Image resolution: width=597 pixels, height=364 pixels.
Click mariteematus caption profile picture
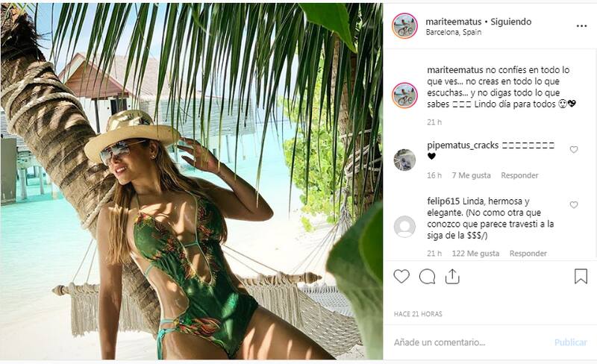[404, 95]
